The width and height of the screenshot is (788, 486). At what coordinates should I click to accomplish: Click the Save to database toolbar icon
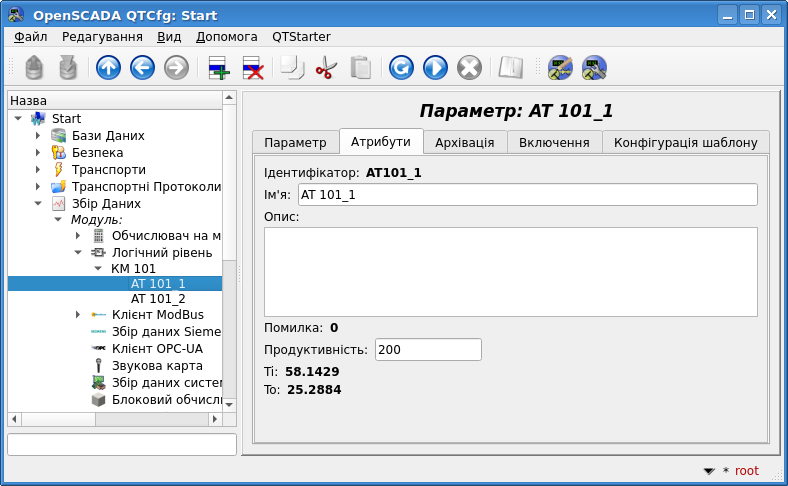tap(68, 67)
